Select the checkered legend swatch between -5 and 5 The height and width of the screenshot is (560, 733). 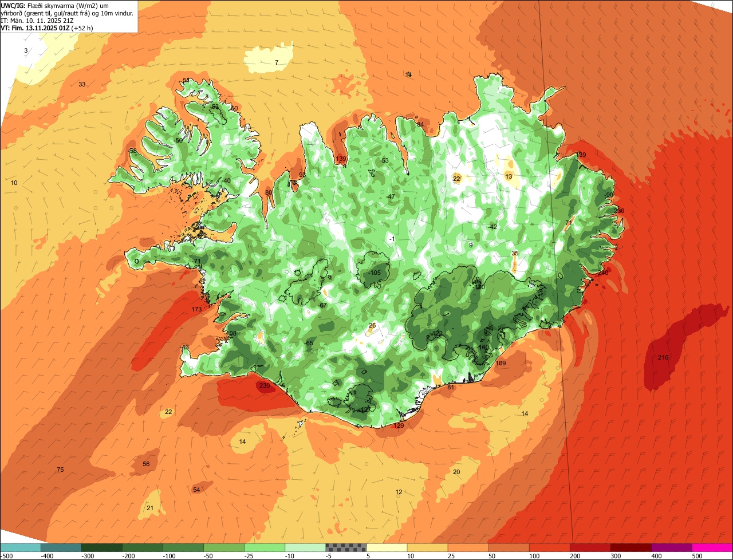click(x=346, y=547)
